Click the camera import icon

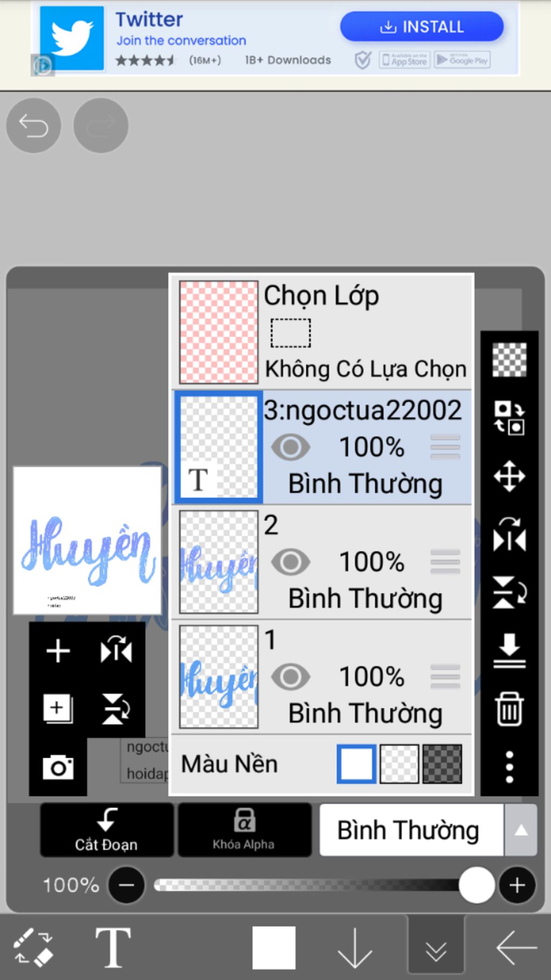pos(58,767)
